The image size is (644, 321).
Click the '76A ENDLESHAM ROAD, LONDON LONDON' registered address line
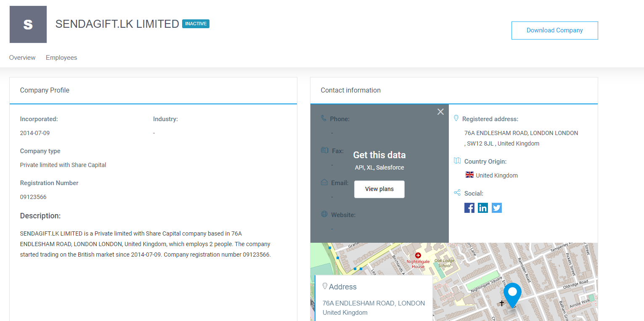(x=521, y=133)
